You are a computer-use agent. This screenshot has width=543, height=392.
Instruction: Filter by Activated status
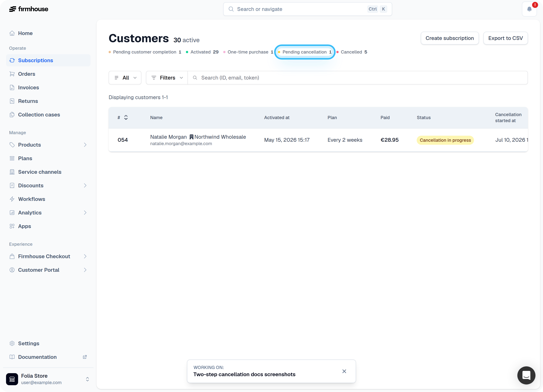(202, 52)
